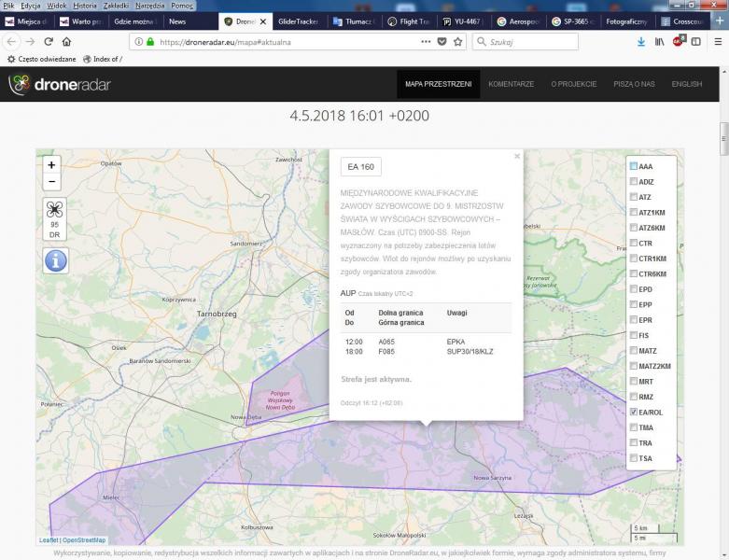Zoom out on the map
The image size is (729, 560).
(52, 182)
